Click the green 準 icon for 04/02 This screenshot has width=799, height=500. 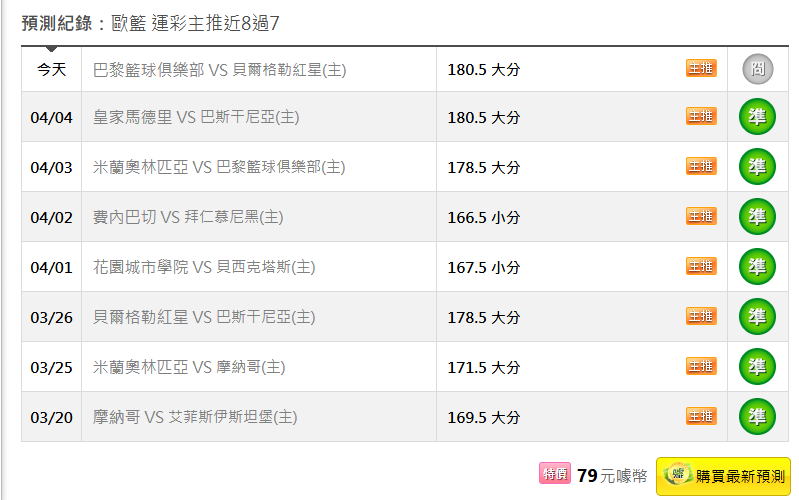[x=757, y=217]
